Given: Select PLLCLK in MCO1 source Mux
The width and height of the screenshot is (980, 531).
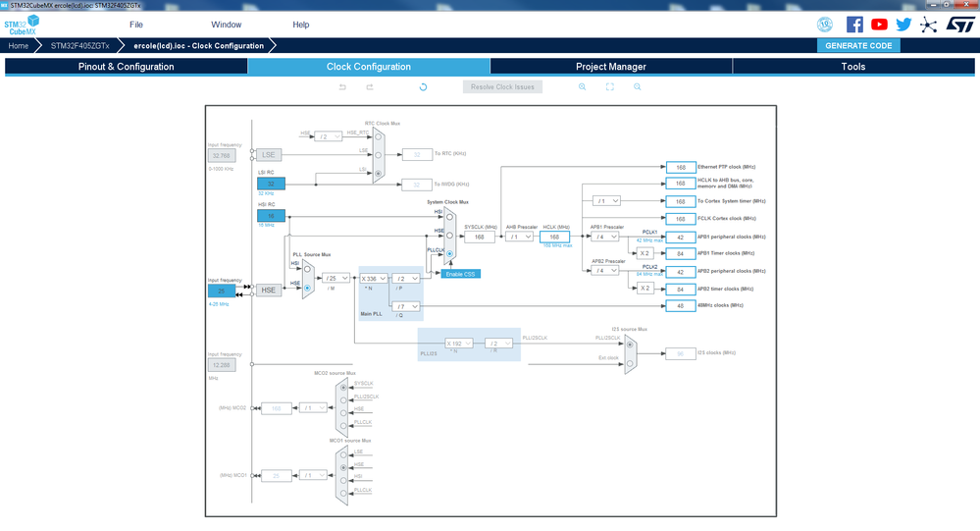Looking at the screenshot, I should [343, 494].
